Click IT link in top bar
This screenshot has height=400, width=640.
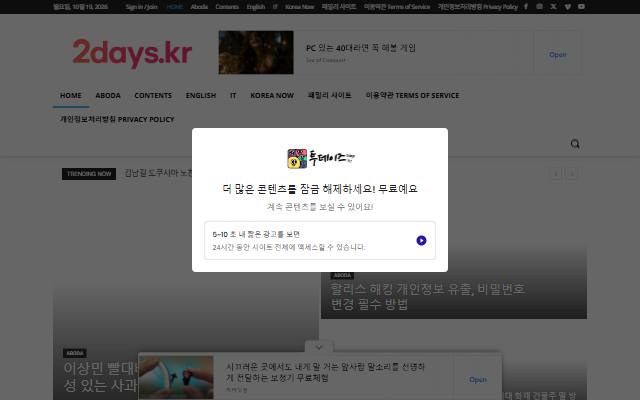click(275, 7)
